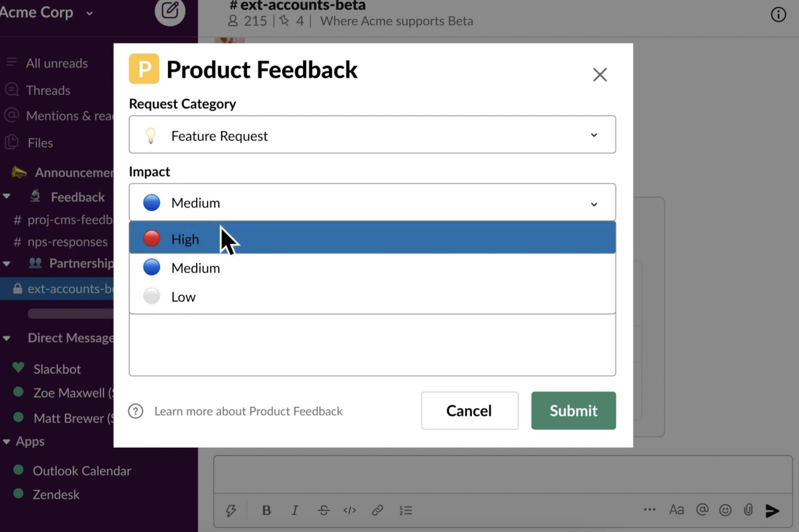Open #nps-responses channel
The image size is (799, 532).
pos(60,242)
